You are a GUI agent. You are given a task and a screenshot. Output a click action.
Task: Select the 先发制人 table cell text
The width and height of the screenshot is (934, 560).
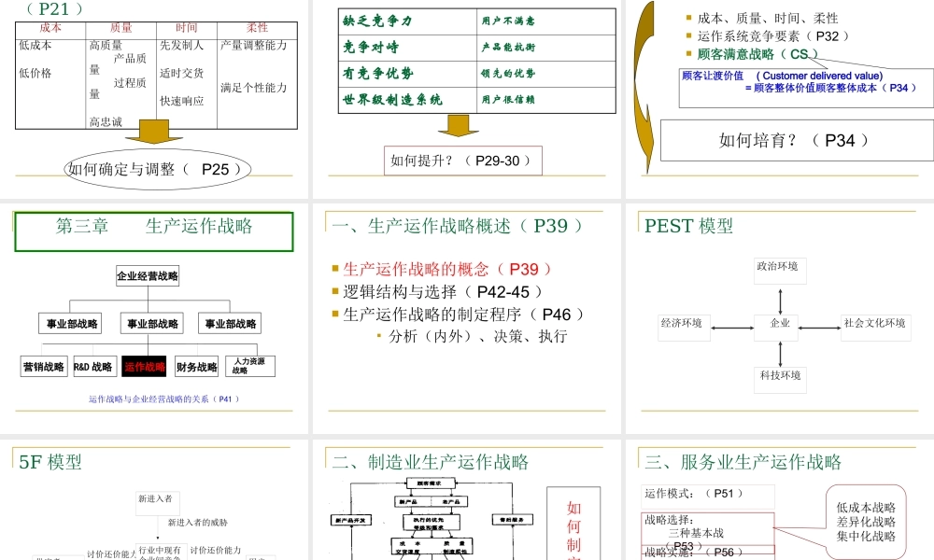[182, 45]
